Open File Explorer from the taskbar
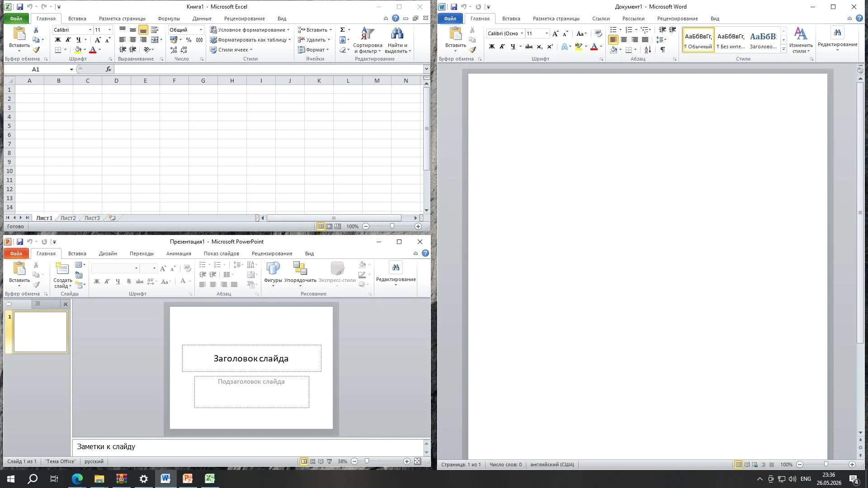This screenshot has height=488, width=868. click(99, 479)
